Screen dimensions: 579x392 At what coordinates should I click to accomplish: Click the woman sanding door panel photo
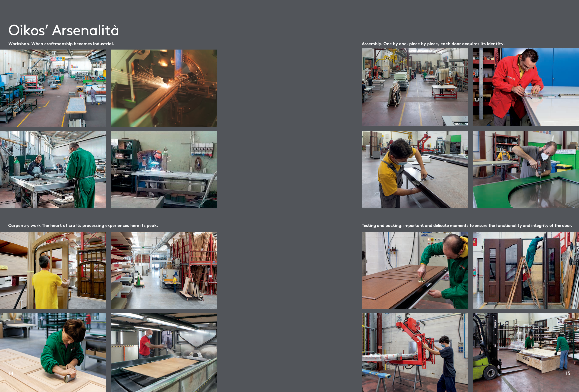[53, 352]
